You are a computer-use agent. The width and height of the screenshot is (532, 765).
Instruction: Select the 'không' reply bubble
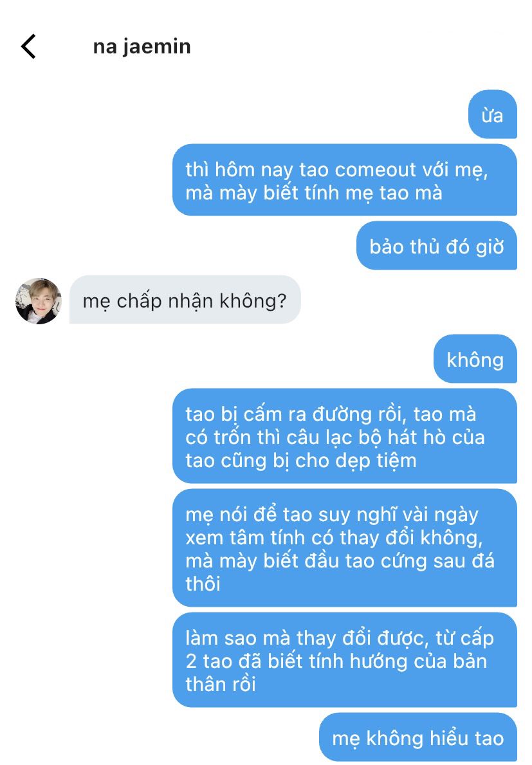[x=475, y=358]
